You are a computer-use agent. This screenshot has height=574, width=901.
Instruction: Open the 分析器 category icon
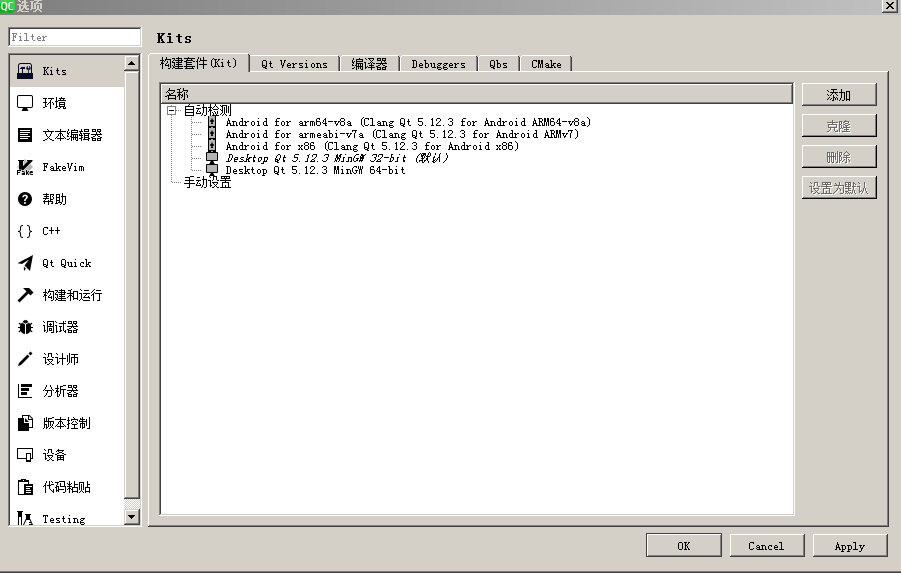25,391
